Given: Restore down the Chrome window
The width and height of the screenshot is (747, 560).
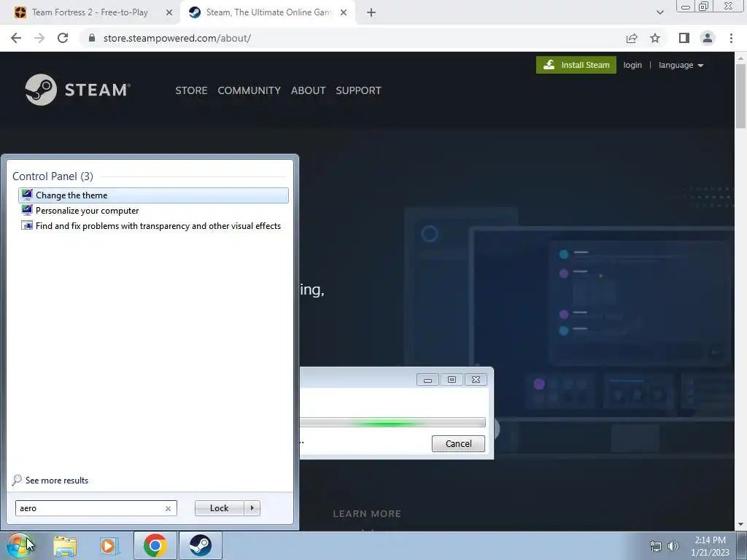Looking at the screenshot, I should coord(704,7).
